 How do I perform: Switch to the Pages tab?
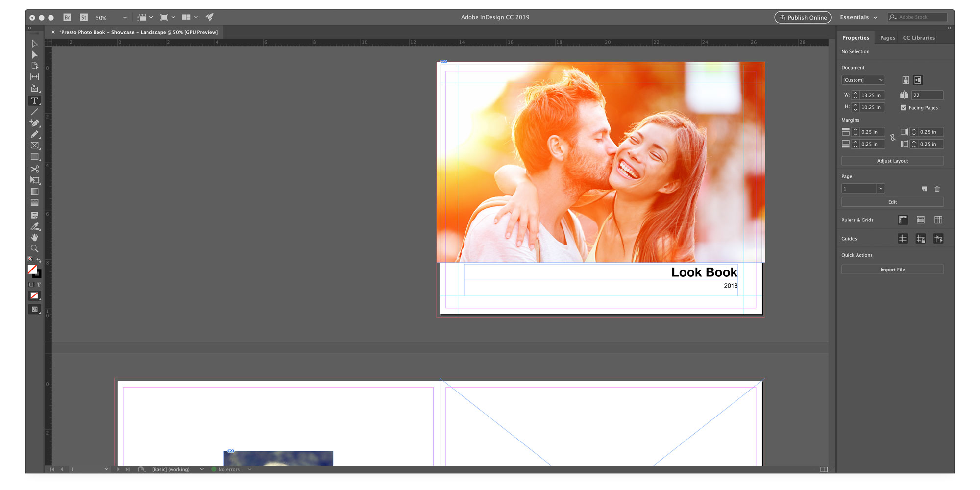[x=887, y=37]
